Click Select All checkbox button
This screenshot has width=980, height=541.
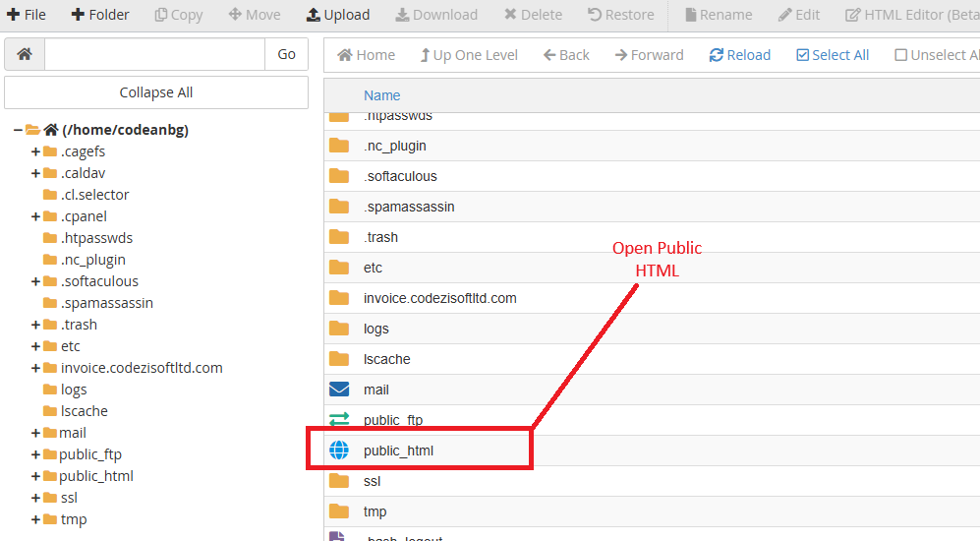click(833, 55)
